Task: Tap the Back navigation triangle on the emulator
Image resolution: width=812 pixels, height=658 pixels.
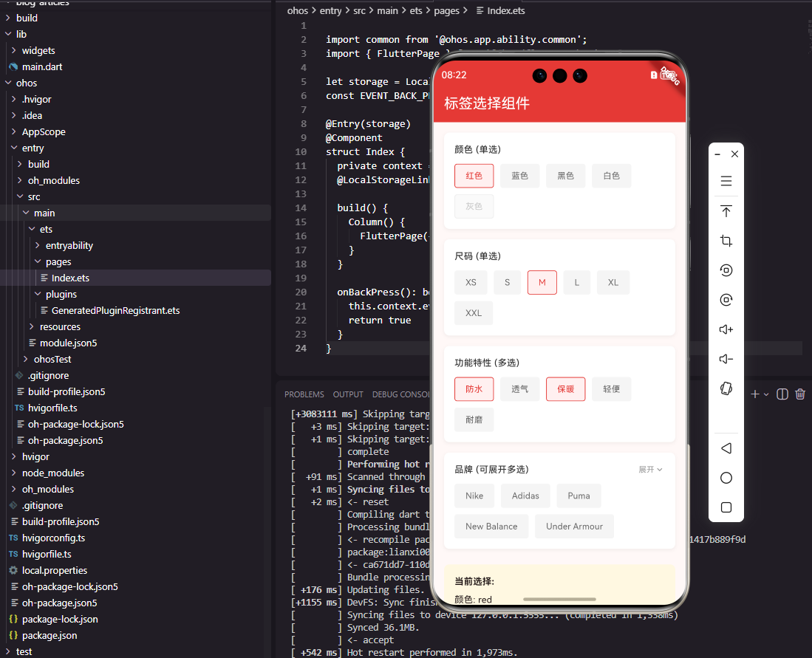Action: [x=726, y=448]
